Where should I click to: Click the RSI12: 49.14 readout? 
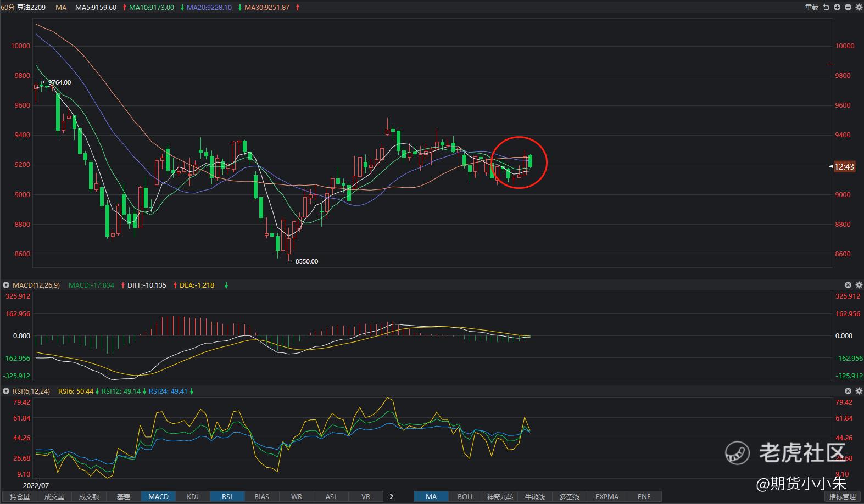point(121,391)
